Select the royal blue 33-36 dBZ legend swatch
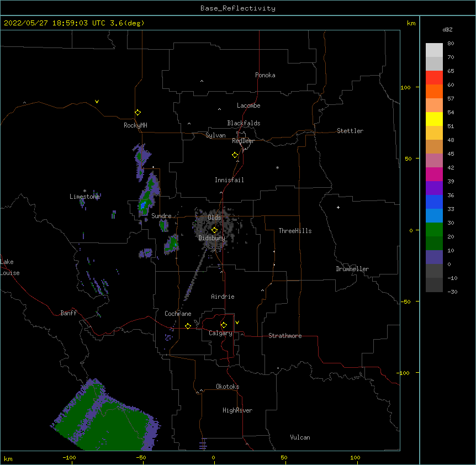The image size is (476, 465). click(x=434, y=202)
